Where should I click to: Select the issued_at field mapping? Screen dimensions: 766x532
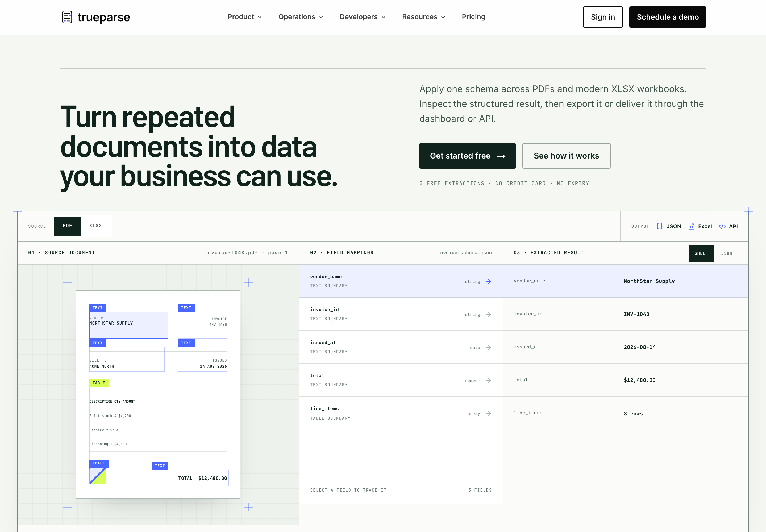[x=401, y=347]
